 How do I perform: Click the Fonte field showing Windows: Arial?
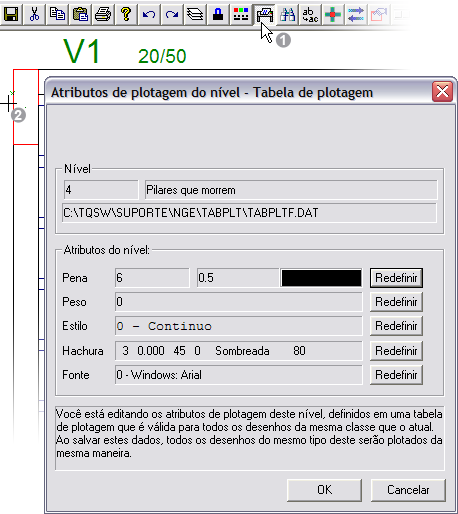pyautogui.click(x=239, y=375)
